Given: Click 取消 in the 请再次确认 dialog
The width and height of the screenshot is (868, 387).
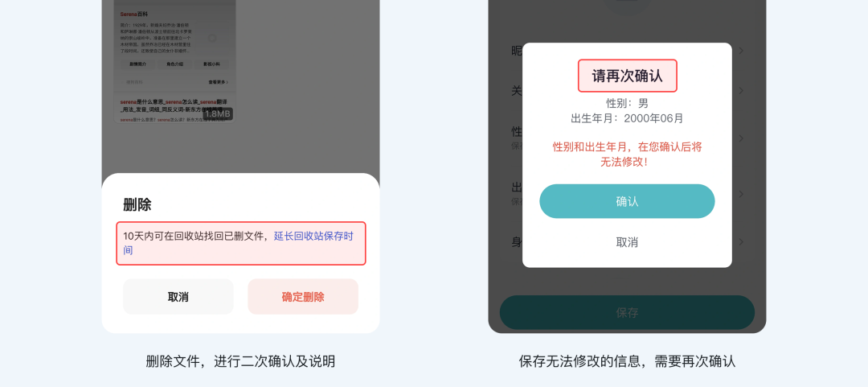Looking at the screenshot, I should tap(627, 242).
